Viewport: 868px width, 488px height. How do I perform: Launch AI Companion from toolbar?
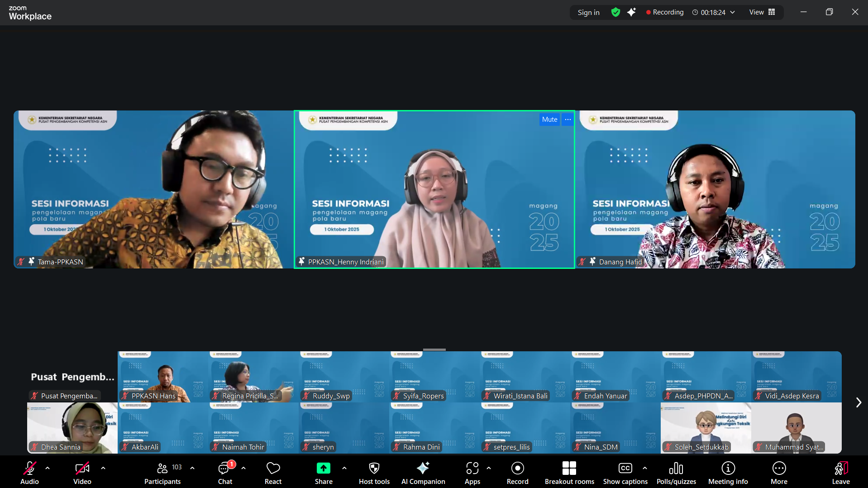[423, 473]
